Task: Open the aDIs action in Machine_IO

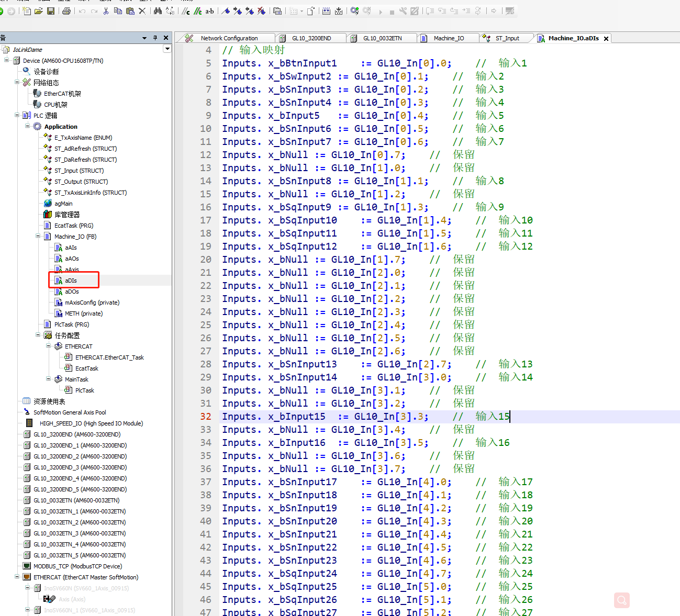Action: 71,281
